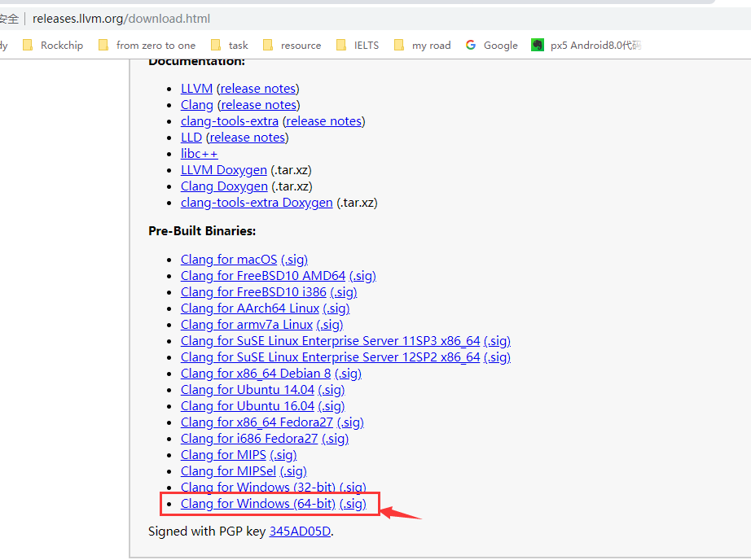Click the .sig link for Clang for MIPS
This screenshot has width=751, height=560.
tap(283, 454)
